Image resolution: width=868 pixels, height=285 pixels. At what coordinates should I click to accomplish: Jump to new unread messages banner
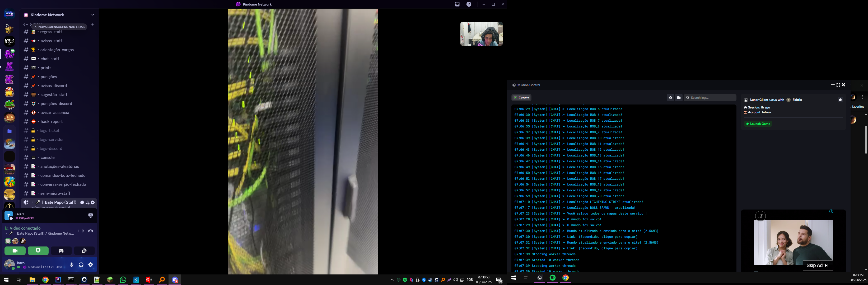point(59,27)
